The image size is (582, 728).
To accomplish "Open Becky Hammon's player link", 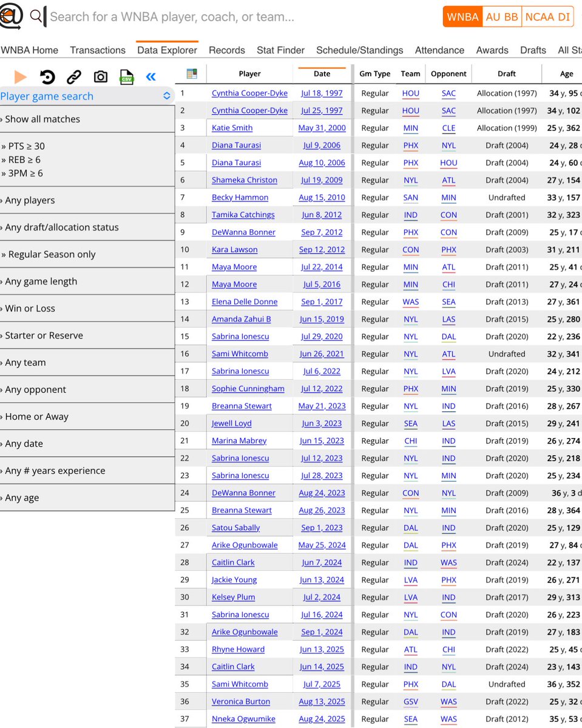I will click(240, 198).
